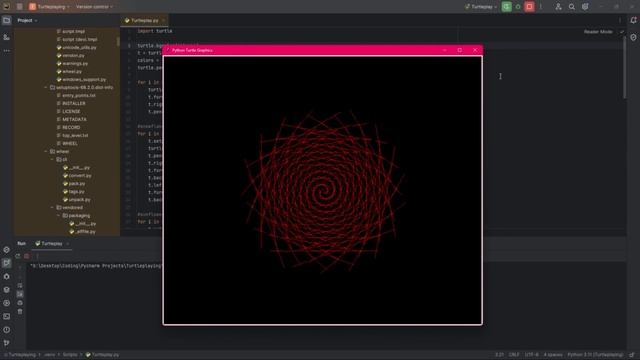
Task: Close the Turtleplay.py editor tab
Action: pos(164,20)
